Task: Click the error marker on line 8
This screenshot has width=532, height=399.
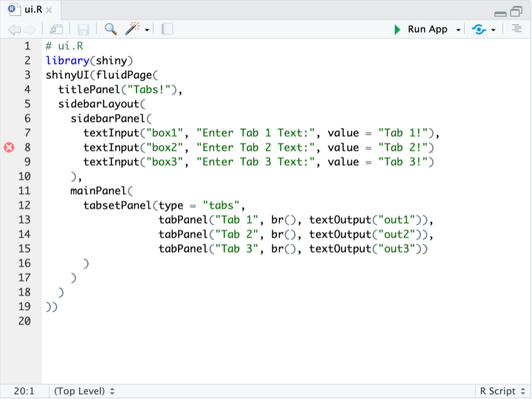Action: 9,148
